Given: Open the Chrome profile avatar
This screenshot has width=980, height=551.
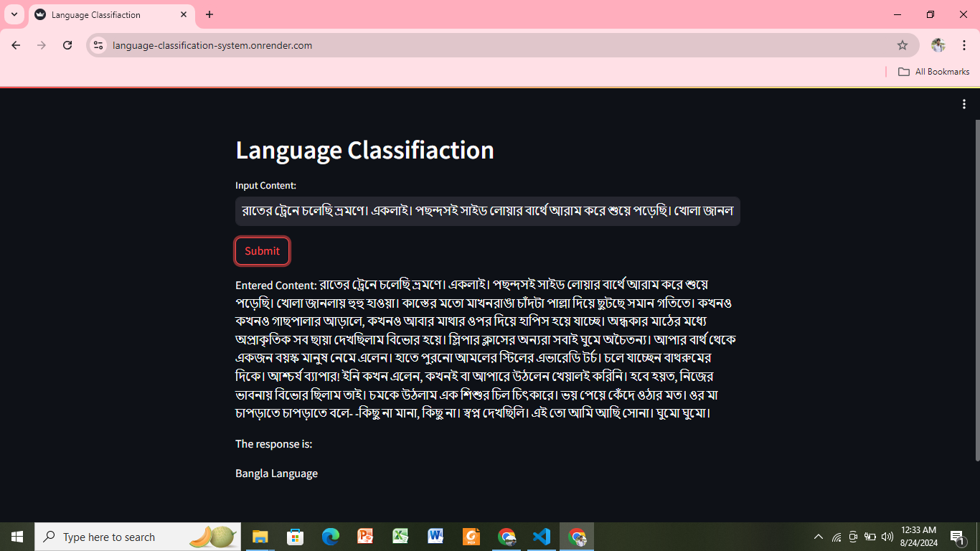Looking at the screenshot, I should pos(938,44).
